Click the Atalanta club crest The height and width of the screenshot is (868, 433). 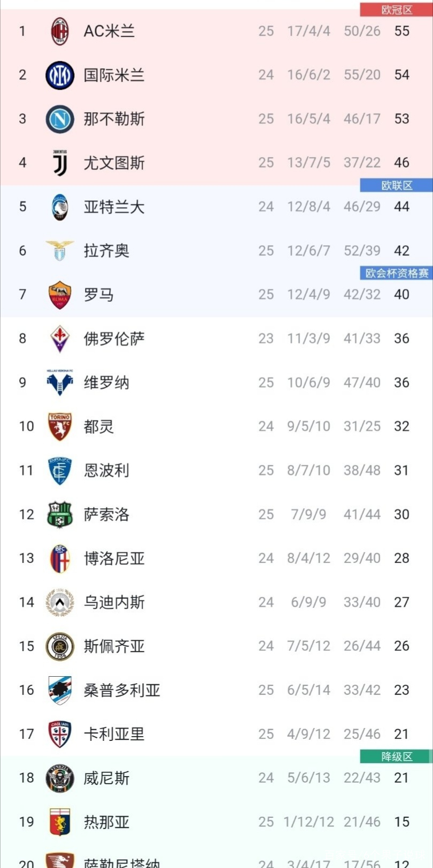[x=59, y=207]
